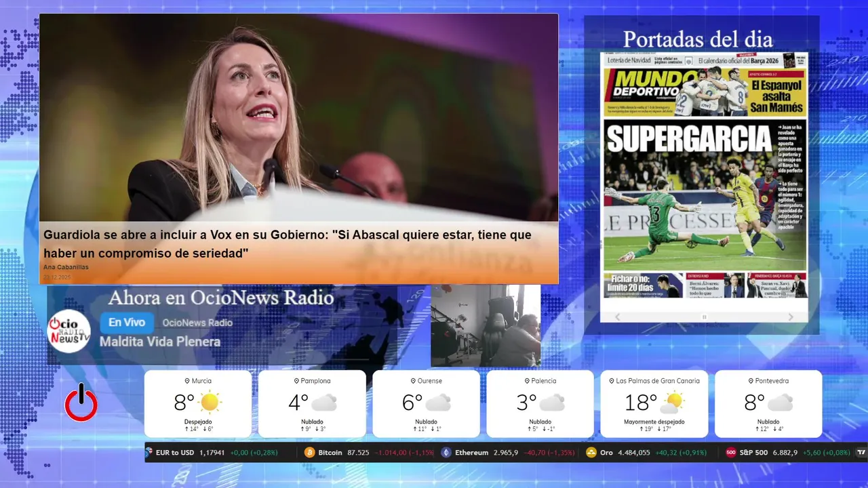Click the location pin beside Las Palmas de Gran Canaria

[611, 381]
